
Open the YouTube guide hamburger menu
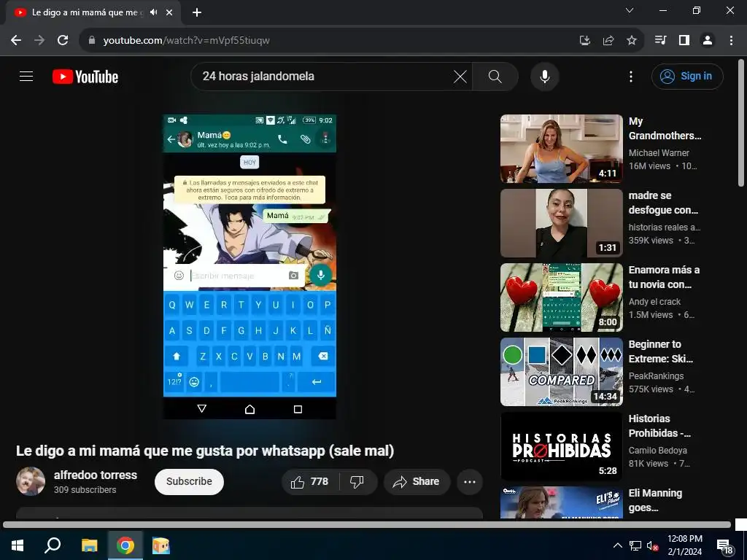(26, 76)
